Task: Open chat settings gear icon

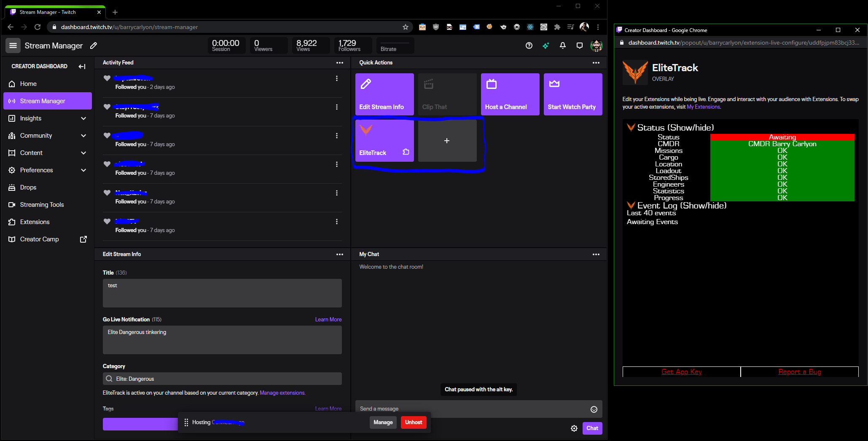Action: pos(574,428)
